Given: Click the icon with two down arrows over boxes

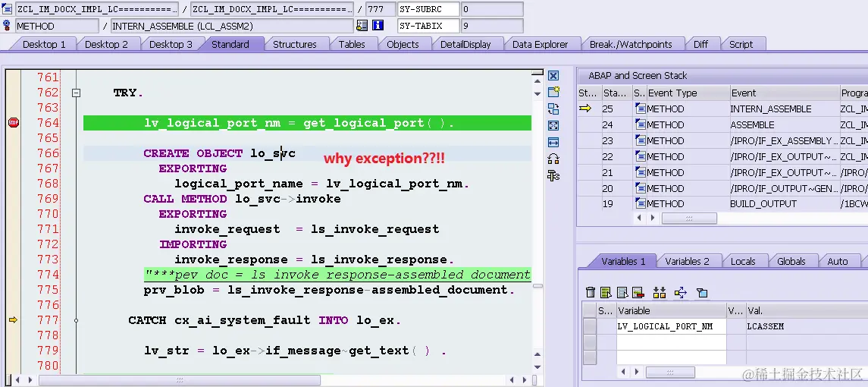Looking at the screenshot, I should [x=660, y=292].
